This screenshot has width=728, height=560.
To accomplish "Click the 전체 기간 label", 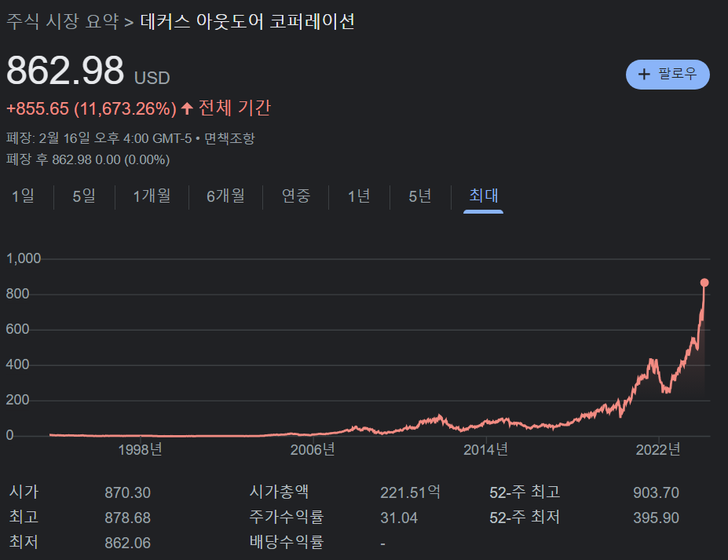I will pyautogui.click(x=235, y=108).
